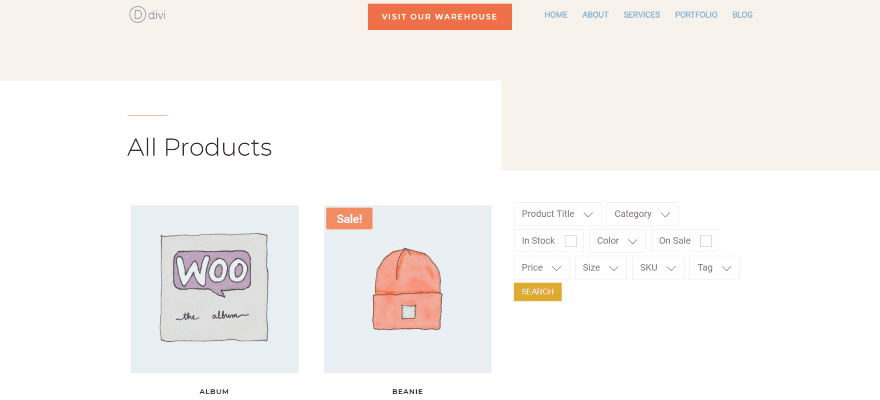Open the Size filter dropdown
This screenshot has height=400, width=880.
click(600, 268)
